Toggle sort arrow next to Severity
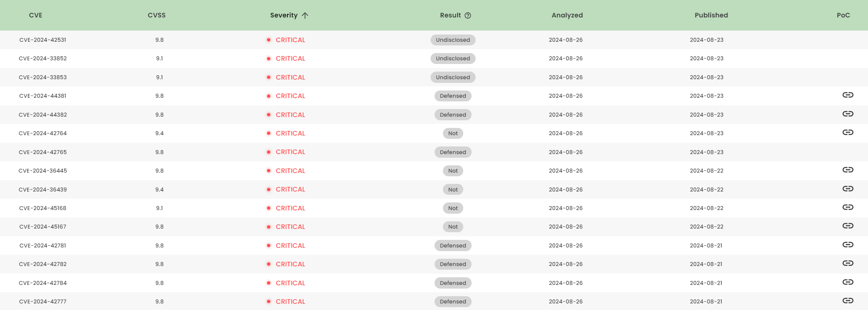 pyautogui.click(x=305, y=15)
